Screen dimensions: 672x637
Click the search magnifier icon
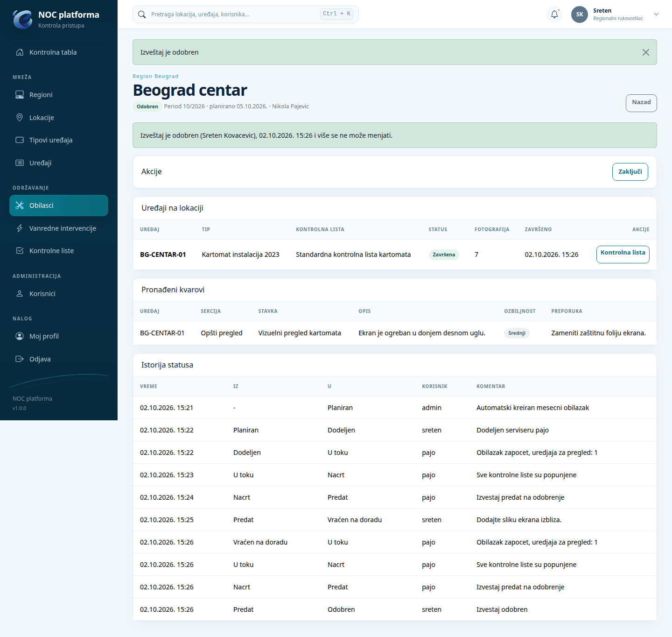[142, 14]
